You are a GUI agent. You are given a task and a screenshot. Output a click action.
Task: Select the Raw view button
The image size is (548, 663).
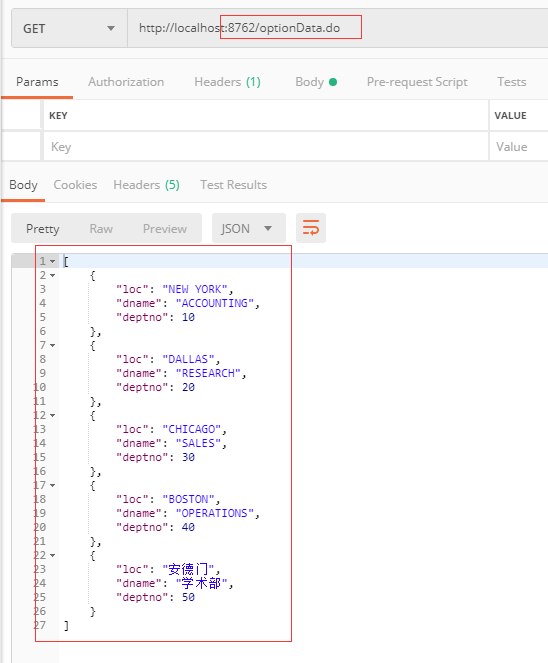click(101, 229)
